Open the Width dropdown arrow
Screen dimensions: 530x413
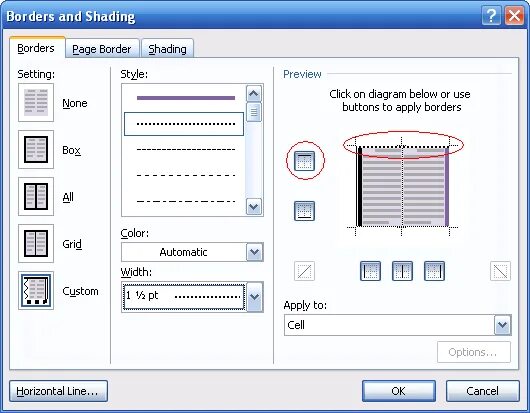tap(255, 297)
